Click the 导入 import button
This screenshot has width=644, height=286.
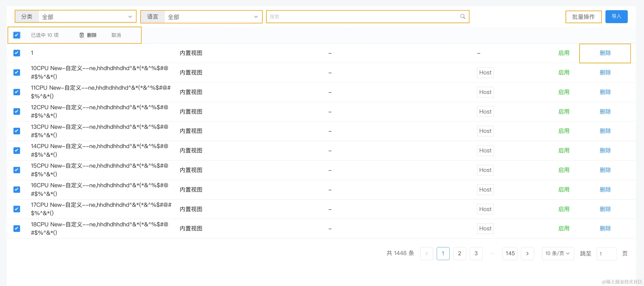click(x=616, y=17)
